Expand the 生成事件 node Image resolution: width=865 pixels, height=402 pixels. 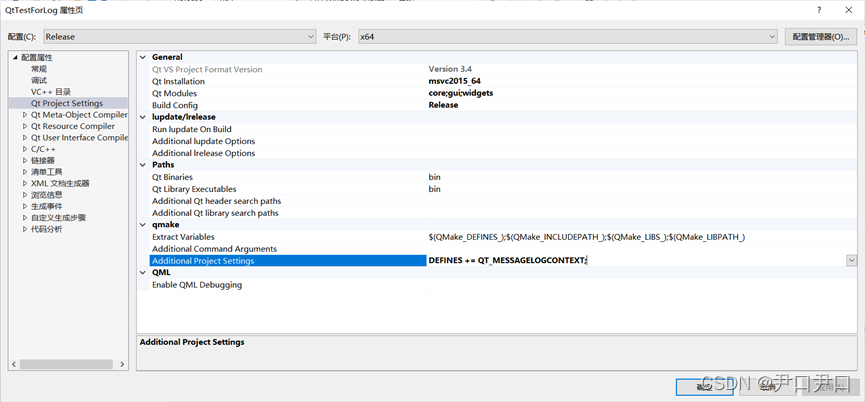point(25,206)
